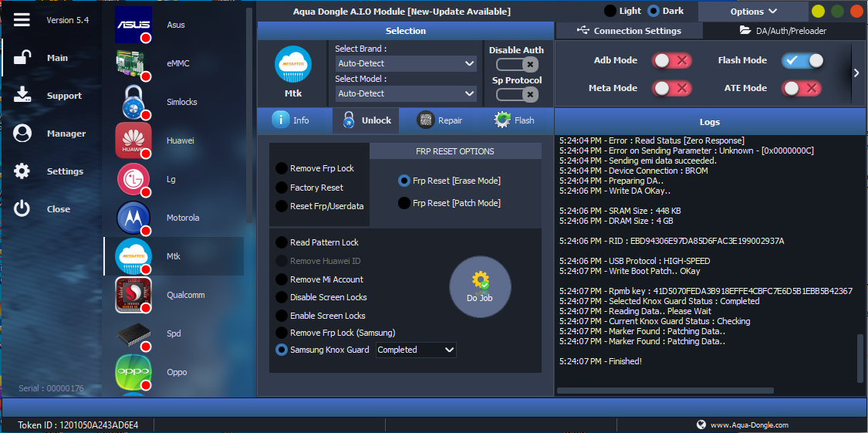
Task: Select the Qualcomm Snapdragon icon
Action: (x=133, y=295)
